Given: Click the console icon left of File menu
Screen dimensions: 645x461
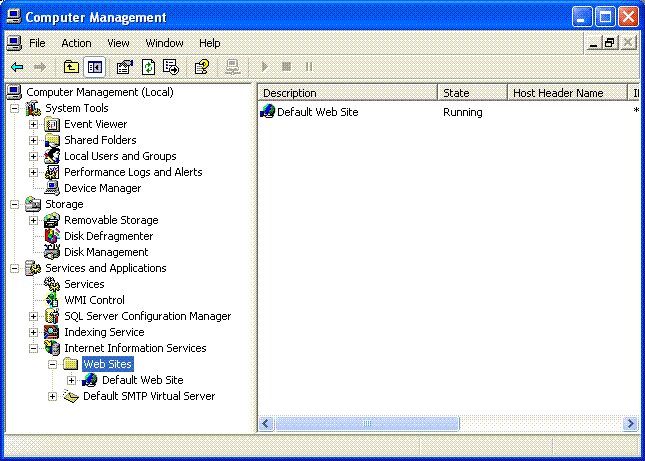Looking at the screenshot, I should click(x=14, y=43).
